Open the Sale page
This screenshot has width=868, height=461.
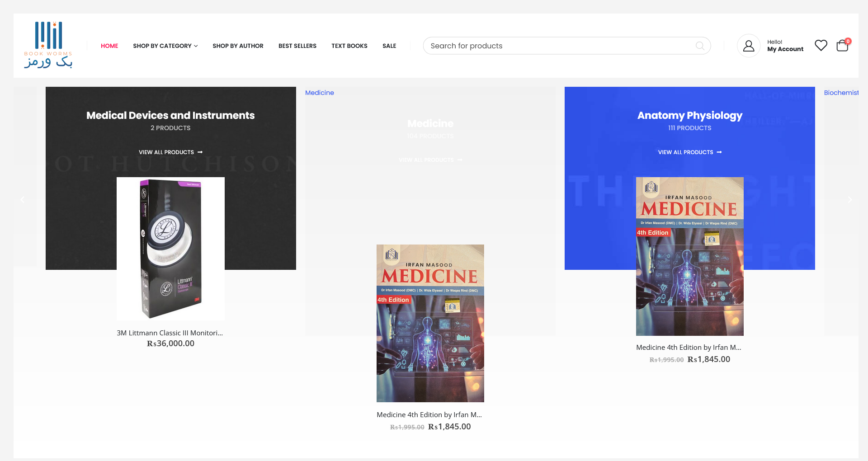389,46
